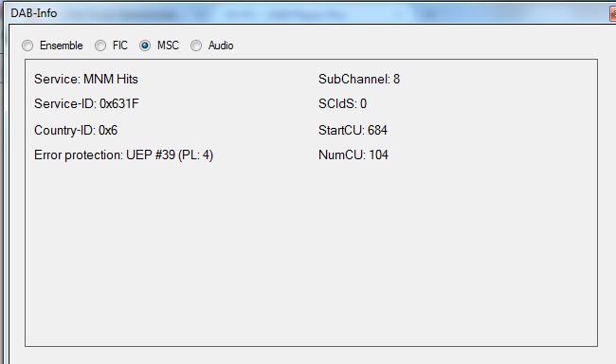Click the StartCU: 684 text
The image size is (616, 364).
[x=353, y=130]
